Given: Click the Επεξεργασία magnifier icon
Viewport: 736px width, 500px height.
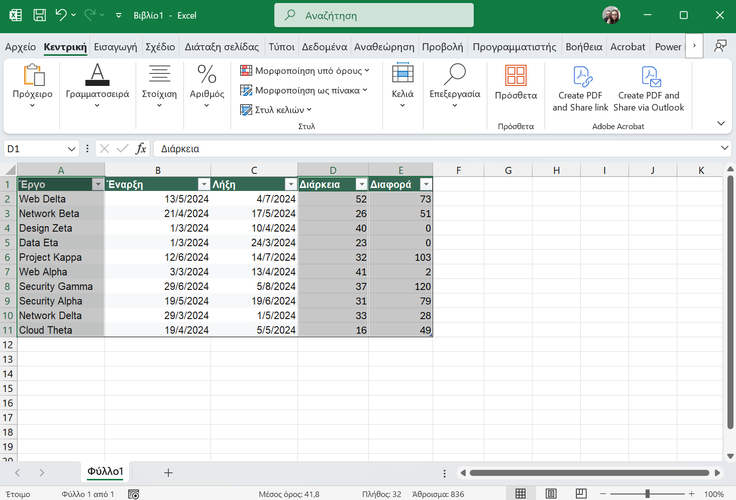Looking at the screenshot, I should tap(455, 75).
